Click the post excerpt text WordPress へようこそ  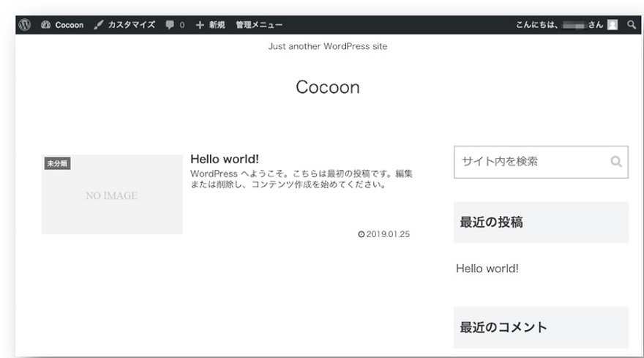(x=301, y=179)
